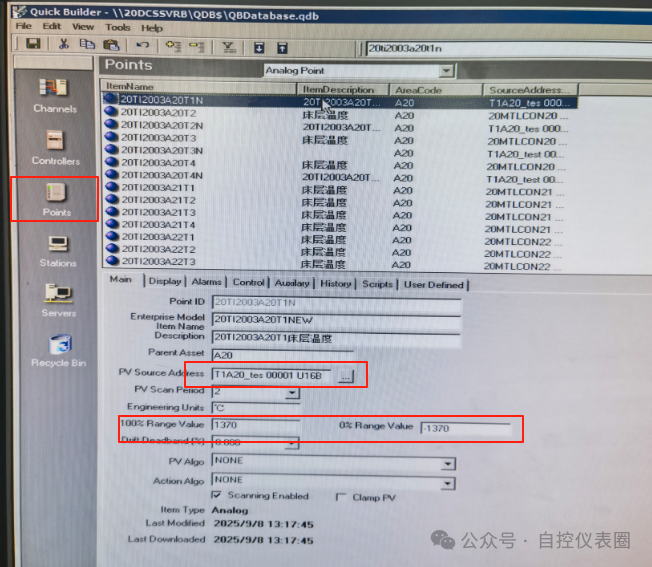Click the blue icon beside 20TI2003A20T2

111,112
